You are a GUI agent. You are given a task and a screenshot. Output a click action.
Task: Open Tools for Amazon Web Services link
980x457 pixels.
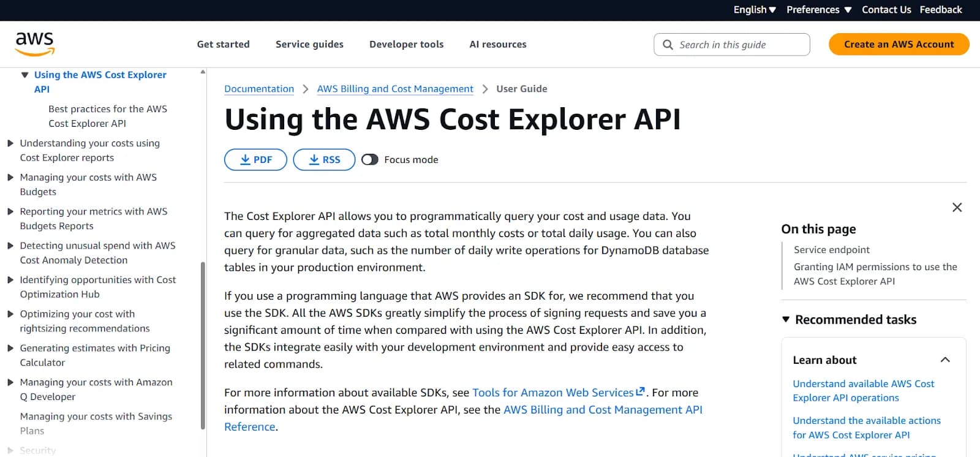[553, 393]
